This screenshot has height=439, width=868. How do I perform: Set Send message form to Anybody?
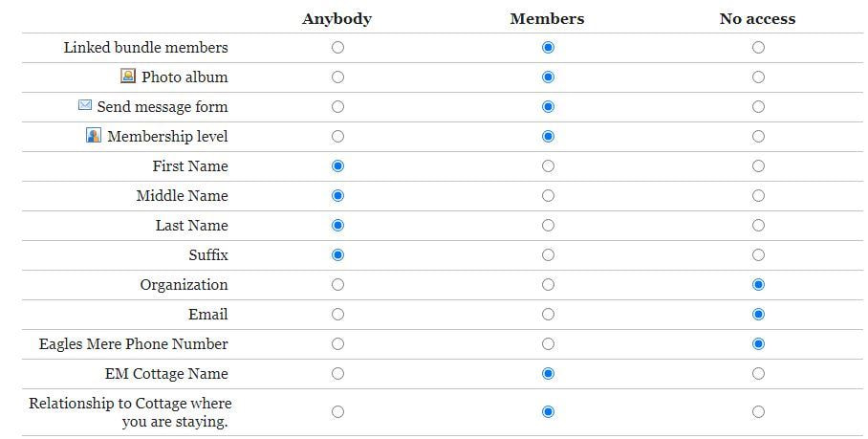(337, 107)
